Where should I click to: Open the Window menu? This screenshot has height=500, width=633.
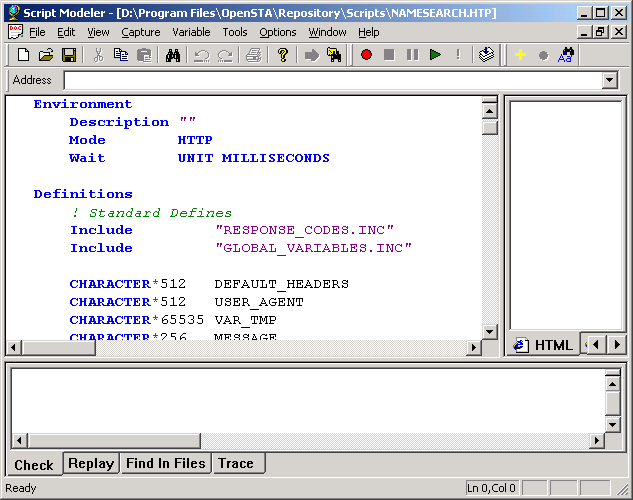point(327,32)
